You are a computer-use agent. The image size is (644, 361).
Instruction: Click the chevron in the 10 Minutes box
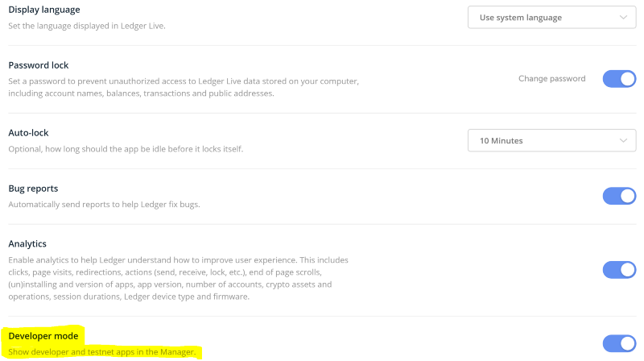tap(623, 141)
